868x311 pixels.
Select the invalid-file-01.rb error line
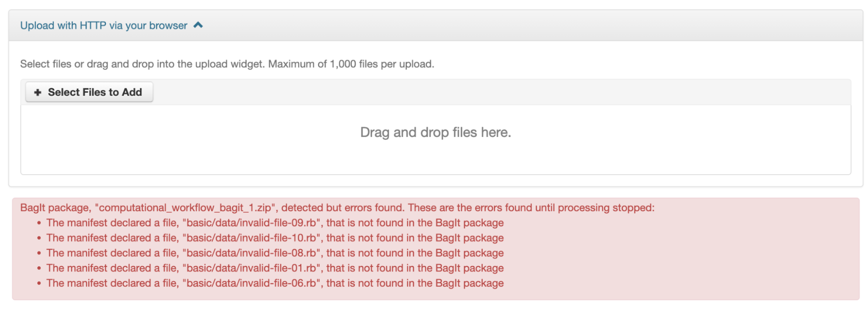275,268
